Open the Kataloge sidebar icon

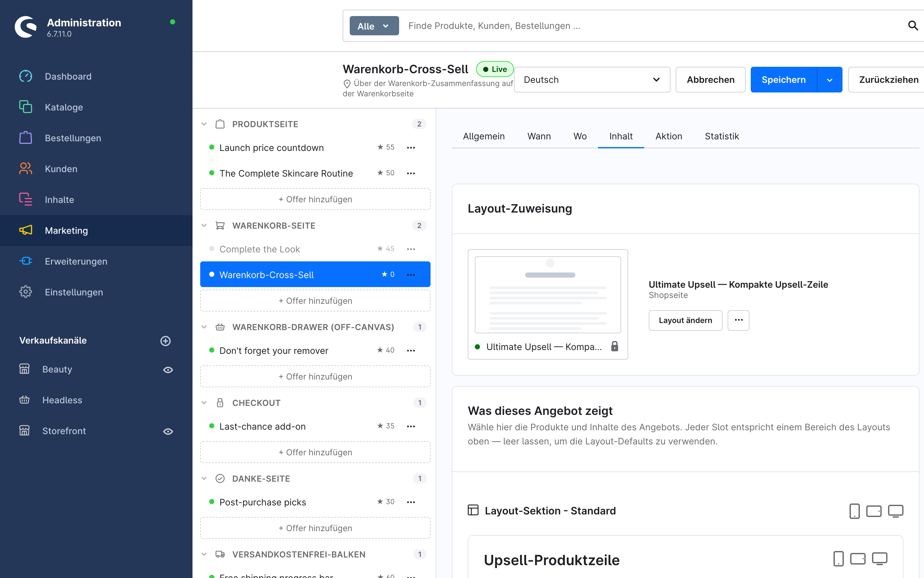(x=26, y=107)
